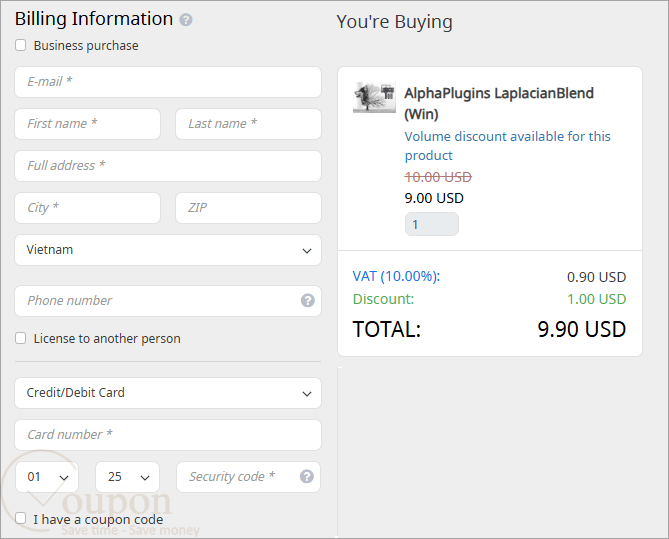Click the struck-through 10.00 USD price
Image resolution: width=669 pixels, height=539 pixels.
point(438,177)
